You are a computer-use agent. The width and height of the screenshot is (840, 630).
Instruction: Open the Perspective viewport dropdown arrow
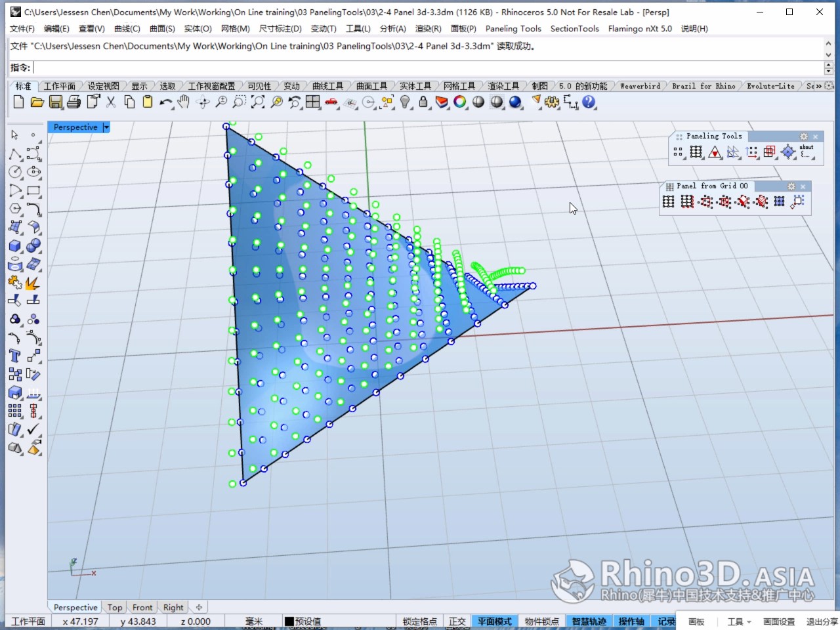[x=106, y=127]
